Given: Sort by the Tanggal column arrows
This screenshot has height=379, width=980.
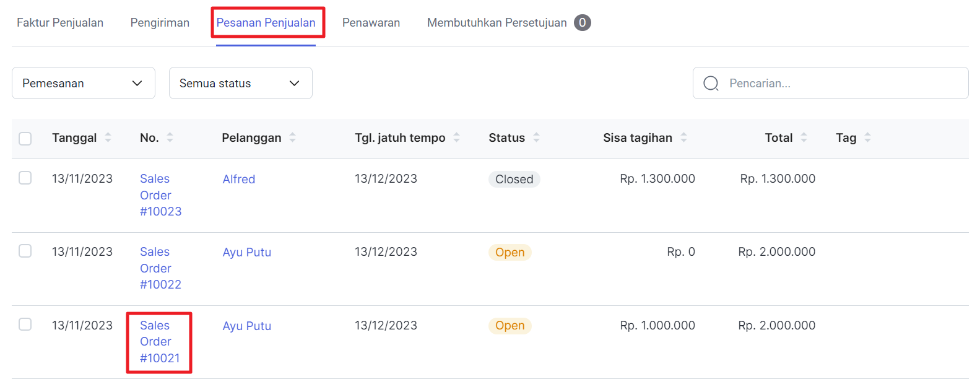Looking at the screenshot, I should click(x=108, y=137).
